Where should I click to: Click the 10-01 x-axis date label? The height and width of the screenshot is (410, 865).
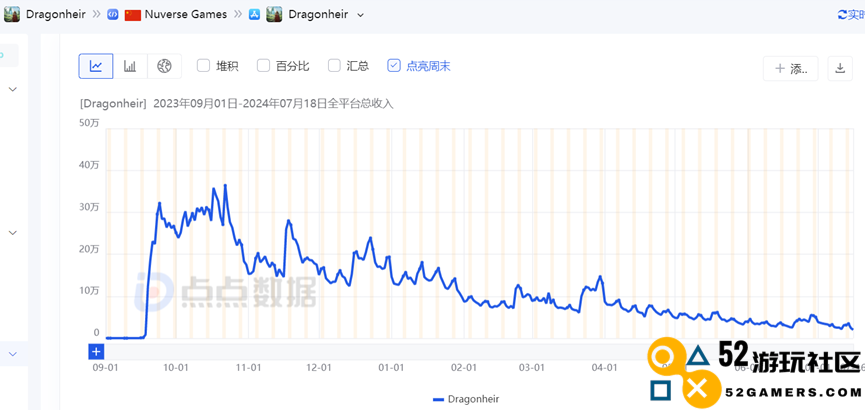(177, 367)
